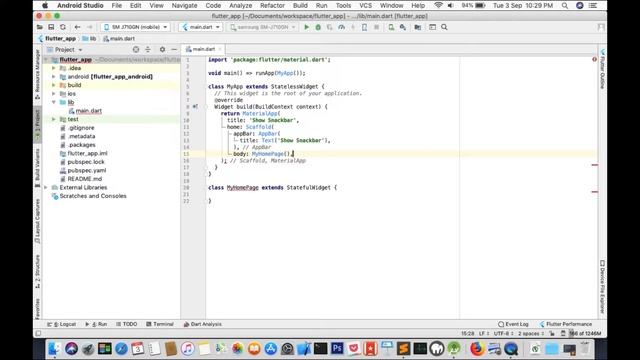640x360 pixels.
Task: Click the Search Everywhere magnifier in toolbar
Action: (x=444, y=27)
